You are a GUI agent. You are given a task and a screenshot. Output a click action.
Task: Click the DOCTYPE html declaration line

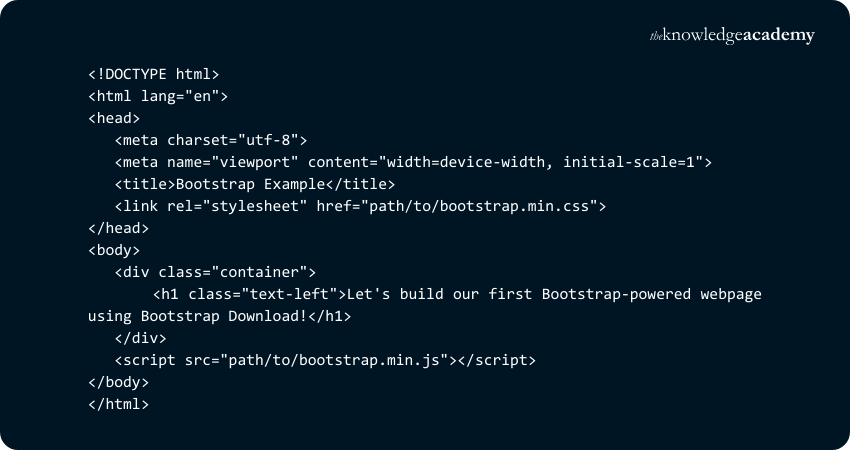click(153, 73)
